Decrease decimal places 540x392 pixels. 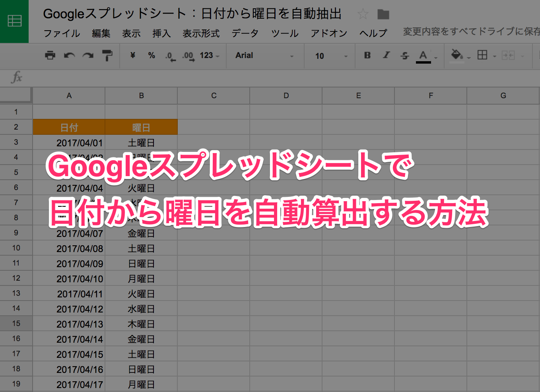tap(170, 56)
